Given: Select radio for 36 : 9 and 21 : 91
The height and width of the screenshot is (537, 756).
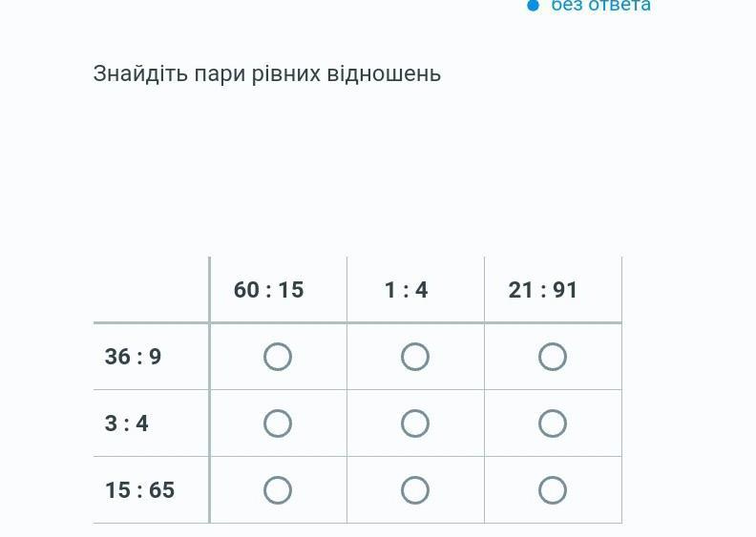Looking at the screenshot, I should pyautogui.click(x=553, y=357).
